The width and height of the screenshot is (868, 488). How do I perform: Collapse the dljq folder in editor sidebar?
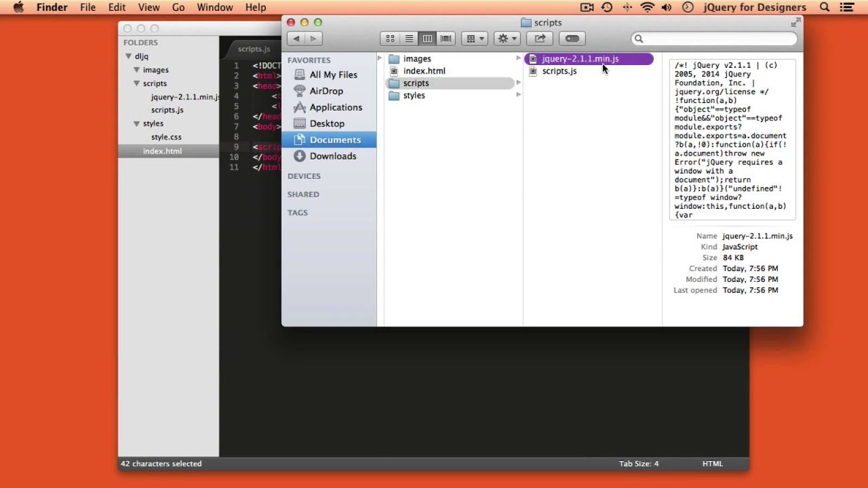(x=128, y=56)
